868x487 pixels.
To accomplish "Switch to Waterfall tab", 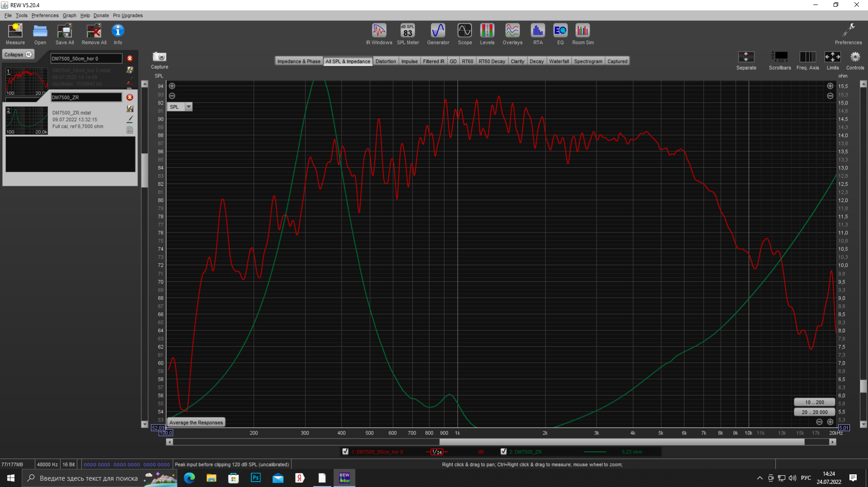I will (559, 61).
